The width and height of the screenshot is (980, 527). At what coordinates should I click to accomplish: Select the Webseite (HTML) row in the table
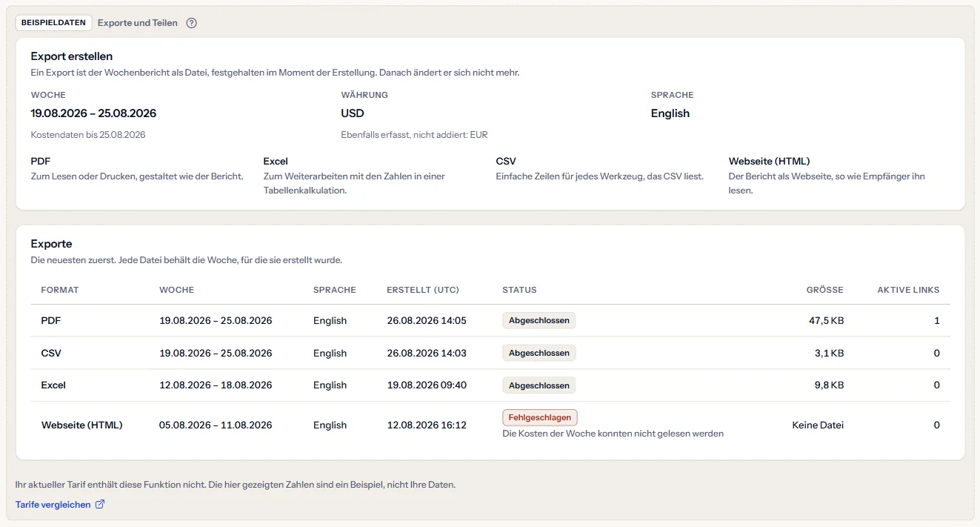(490, 425)
